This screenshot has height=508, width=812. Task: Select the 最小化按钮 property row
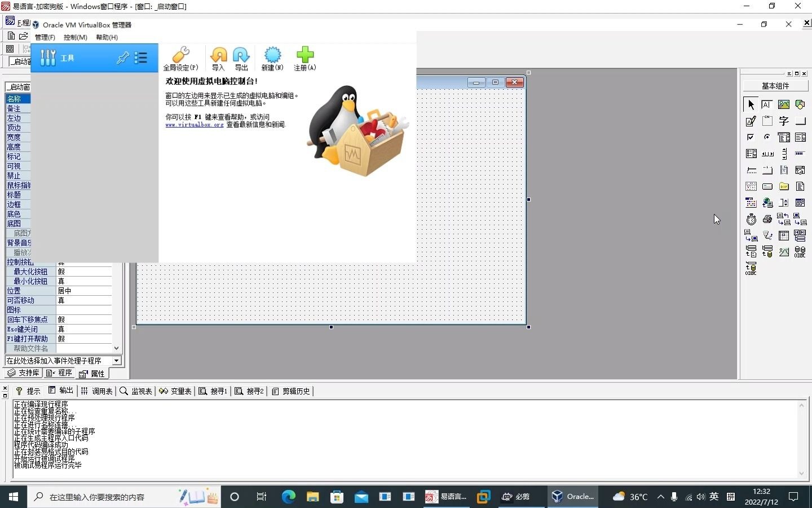coord(59,281)
